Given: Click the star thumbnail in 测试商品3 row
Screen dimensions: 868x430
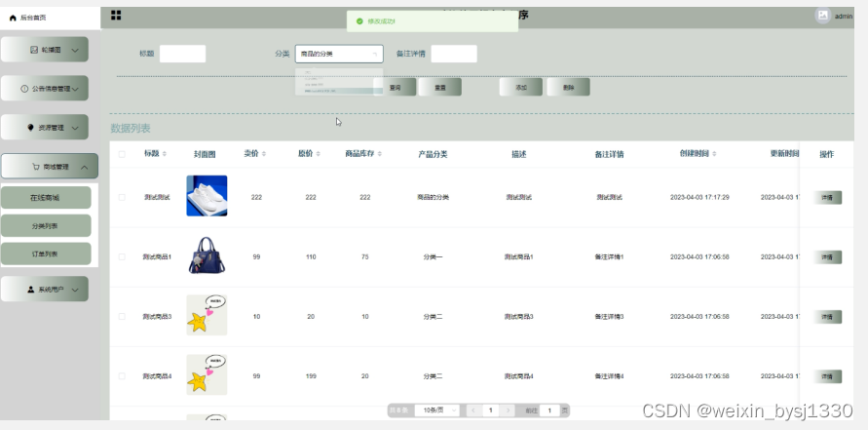Looking at the screenshot, I should (208, 315).
